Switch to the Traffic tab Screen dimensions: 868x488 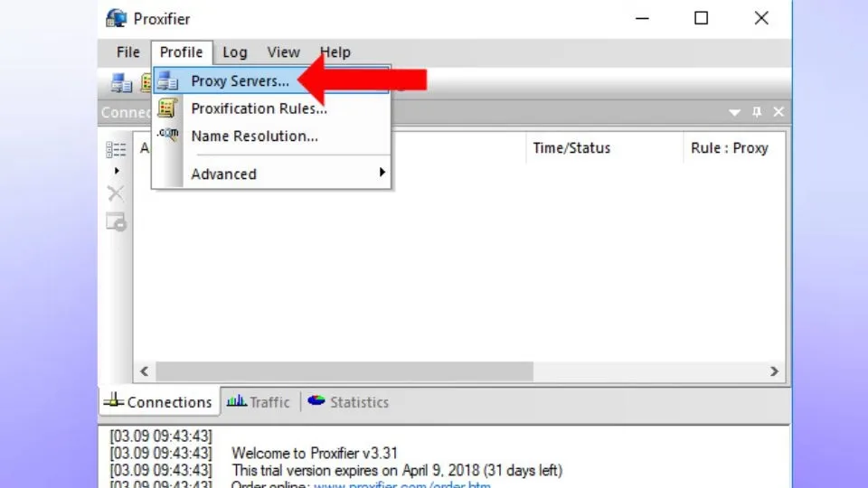(259, 401)
